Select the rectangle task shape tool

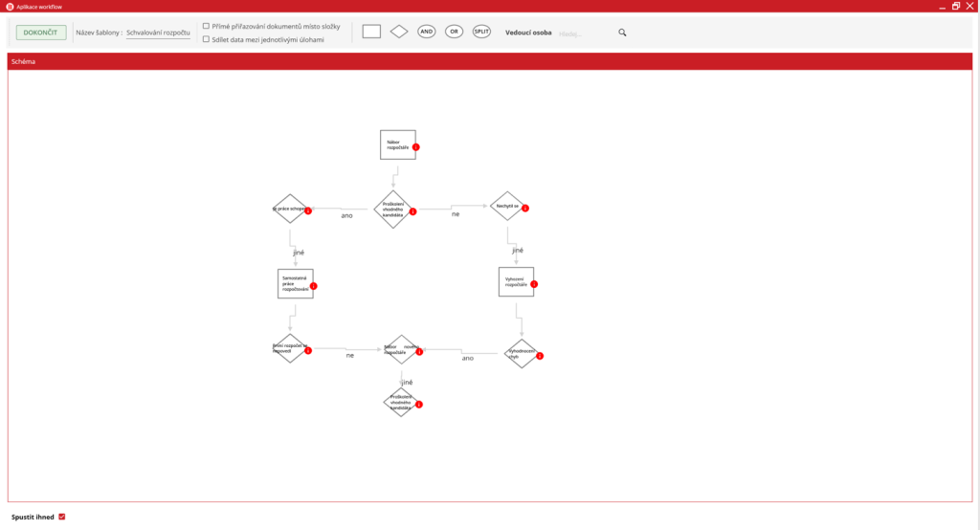click(x=371, y=32)
